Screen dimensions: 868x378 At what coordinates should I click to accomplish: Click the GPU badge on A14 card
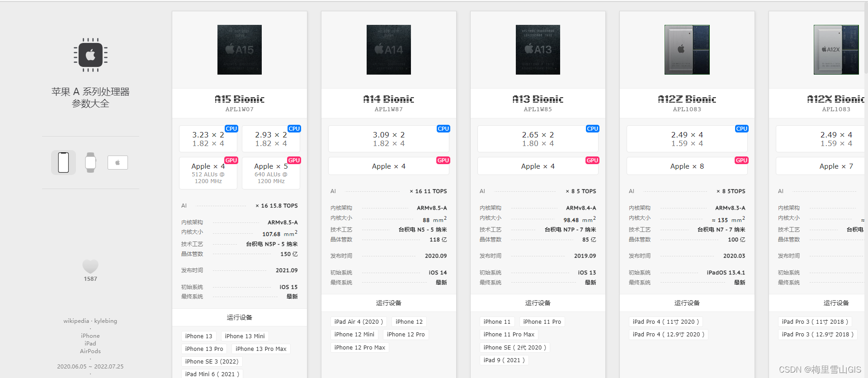click(x=443, y=161)
